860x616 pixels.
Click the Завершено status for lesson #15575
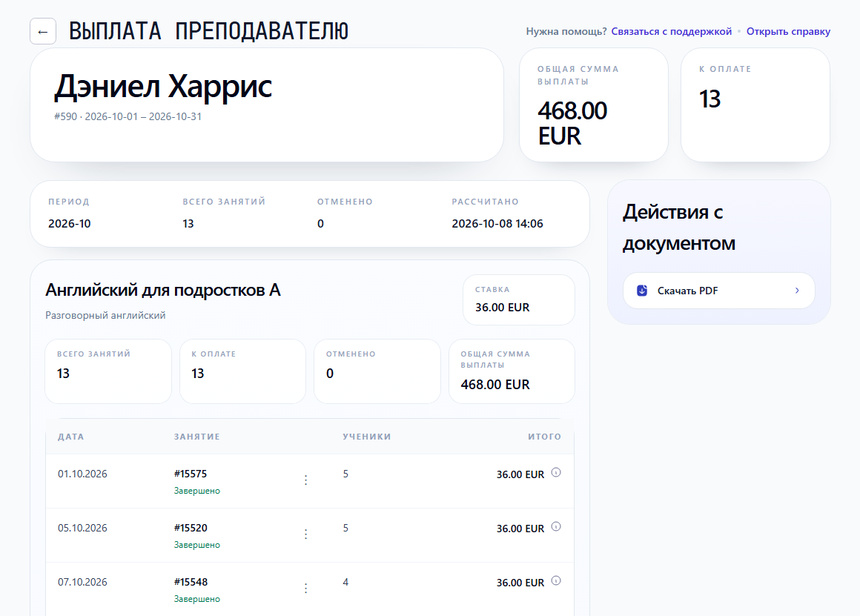(197, 491)
